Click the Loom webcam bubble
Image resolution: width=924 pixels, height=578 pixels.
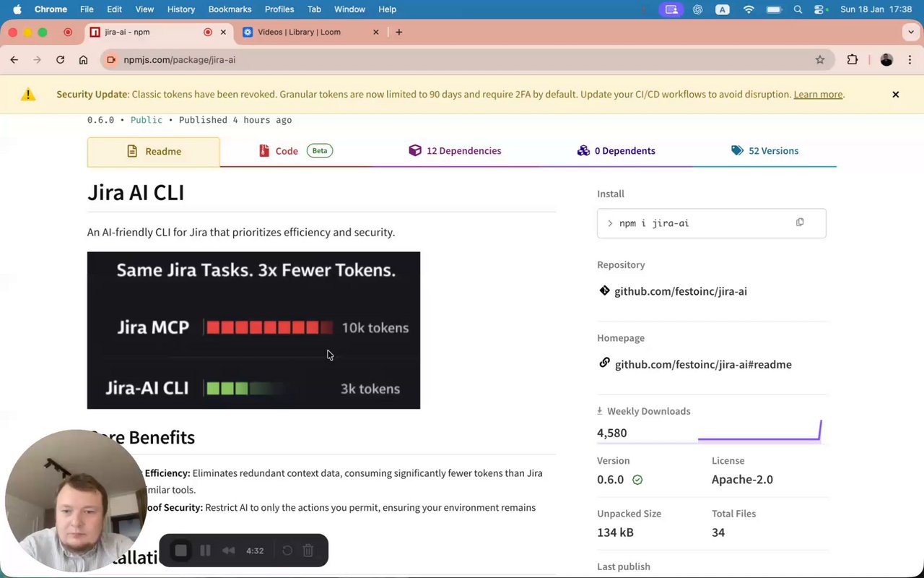coord(76,501)
